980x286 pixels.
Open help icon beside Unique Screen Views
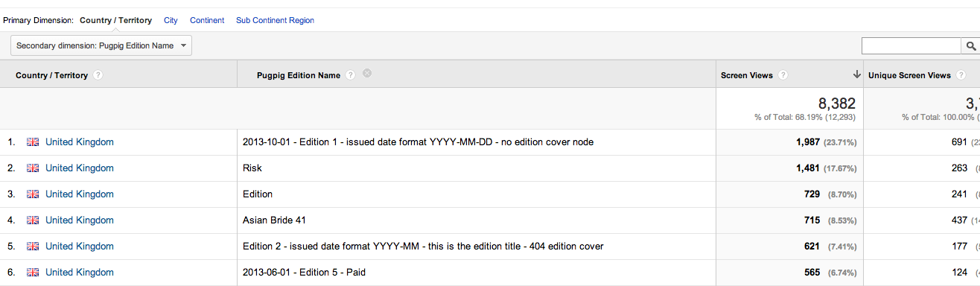[961, 75]
